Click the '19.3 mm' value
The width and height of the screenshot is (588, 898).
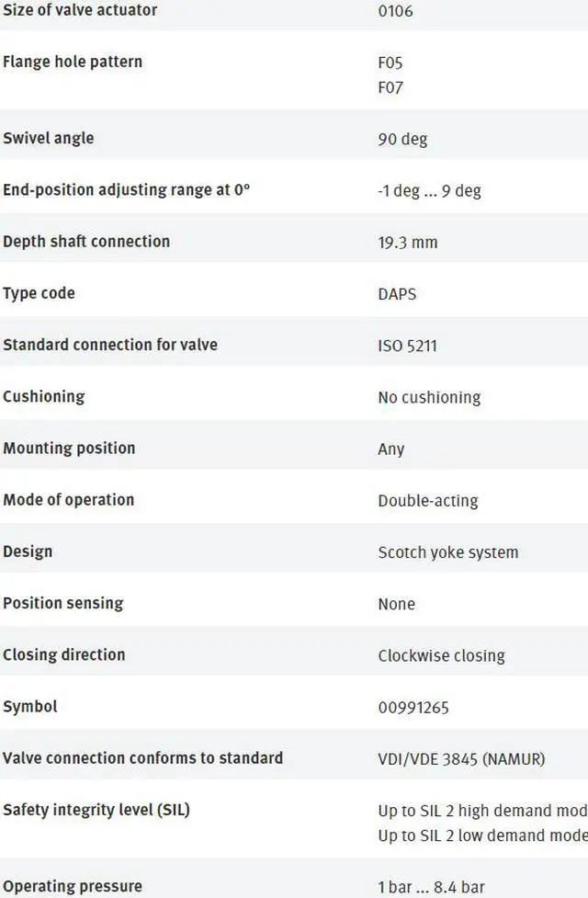(407, 243)
